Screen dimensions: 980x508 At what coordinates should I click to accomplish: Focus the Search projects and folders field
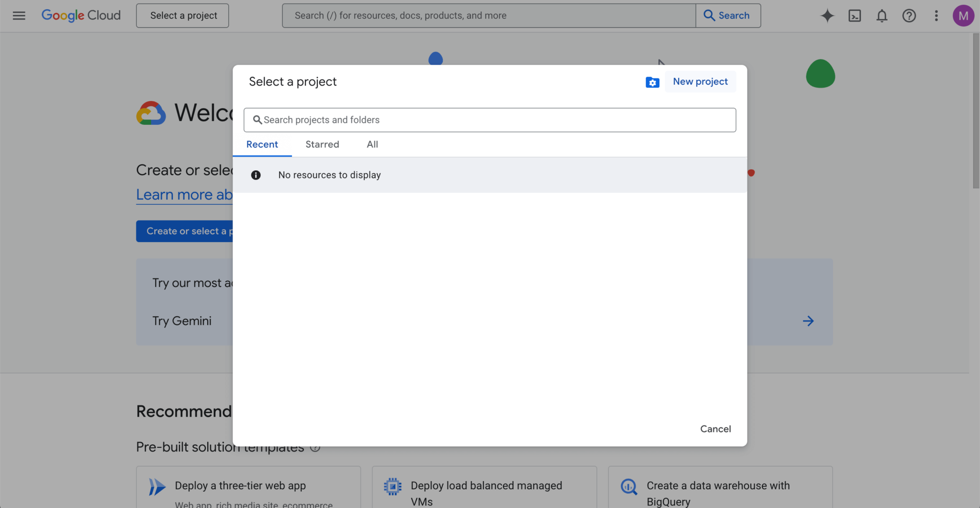pyautogui.click(x=490, y=120)
